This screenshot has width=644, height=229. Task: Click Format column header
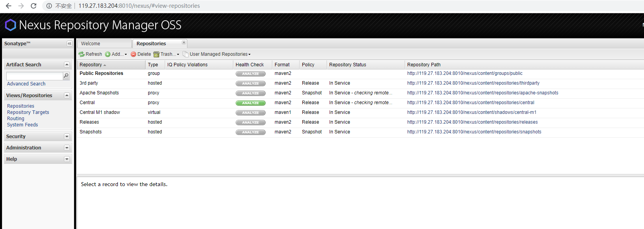coord(286,65)
